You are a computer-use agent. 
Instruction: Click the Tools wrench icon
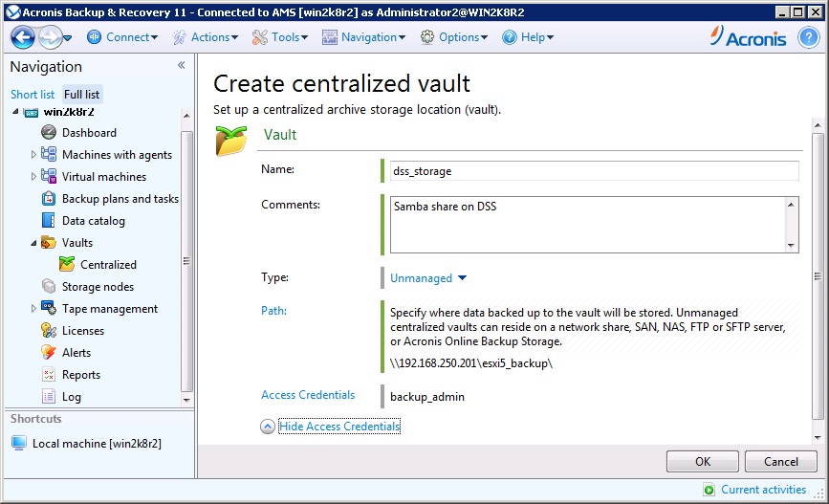(x=259, y=37)
